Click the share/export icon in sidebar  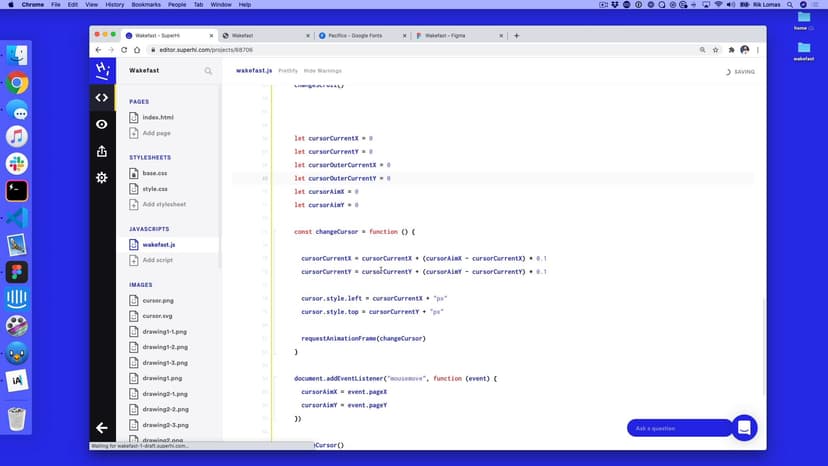[x=101, y=151]
